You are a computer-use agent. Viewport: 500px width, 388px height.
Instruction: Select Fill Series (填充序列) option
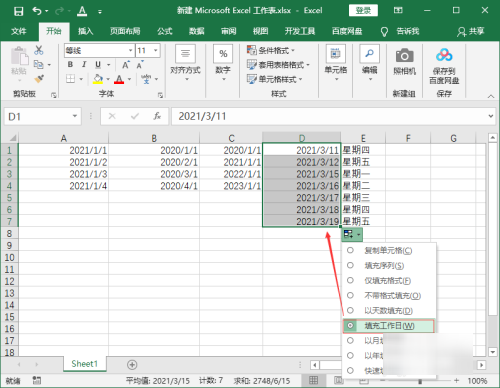(x=389, y=265)
